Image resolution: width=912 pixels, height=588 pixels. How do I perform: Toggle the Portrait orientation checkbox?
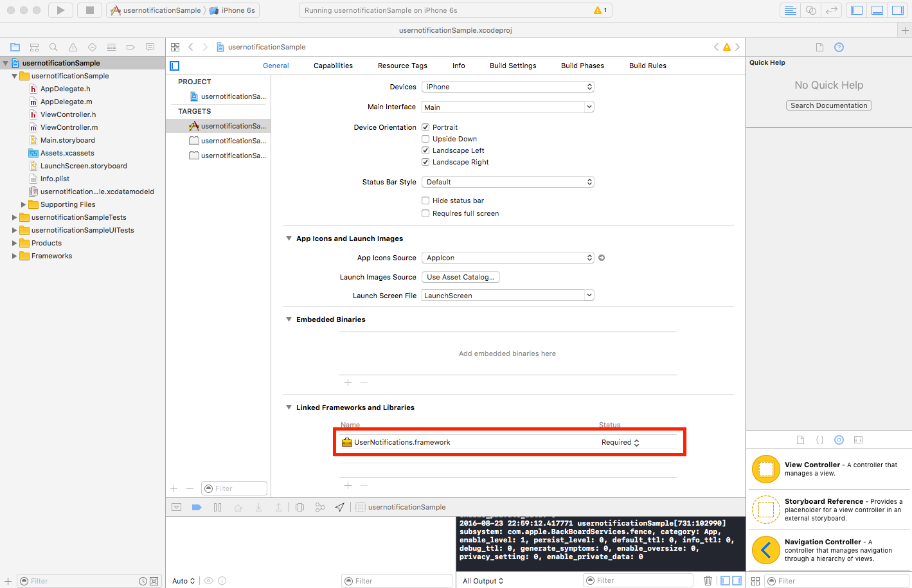pos(425,127)
